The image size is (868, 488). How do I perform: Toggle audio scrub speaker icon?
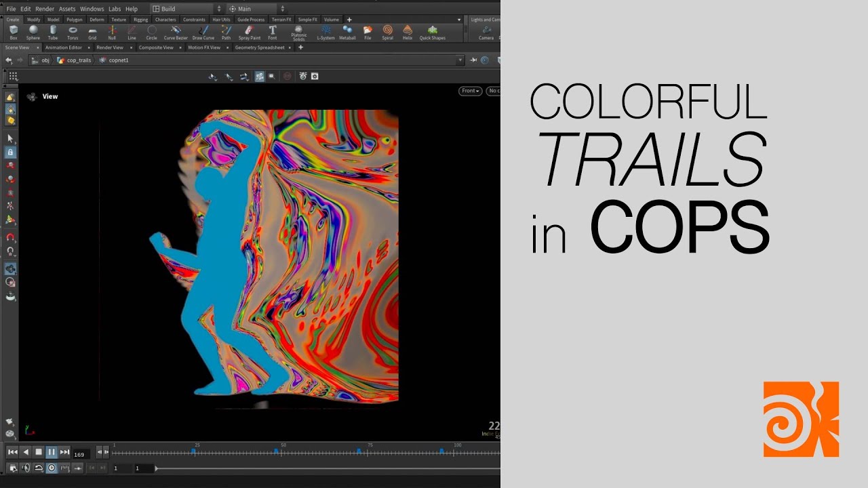[x=26, y=468]
